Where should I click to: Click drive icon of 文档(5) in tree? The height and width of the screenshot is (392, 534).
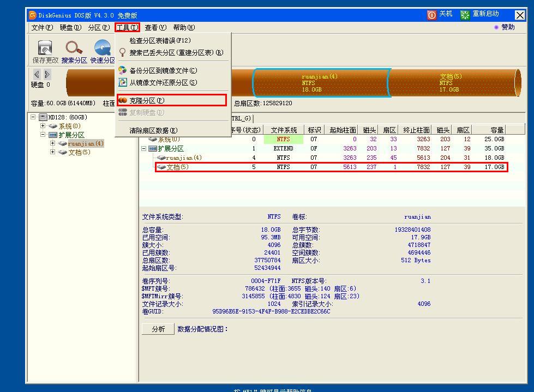[62, 153]
